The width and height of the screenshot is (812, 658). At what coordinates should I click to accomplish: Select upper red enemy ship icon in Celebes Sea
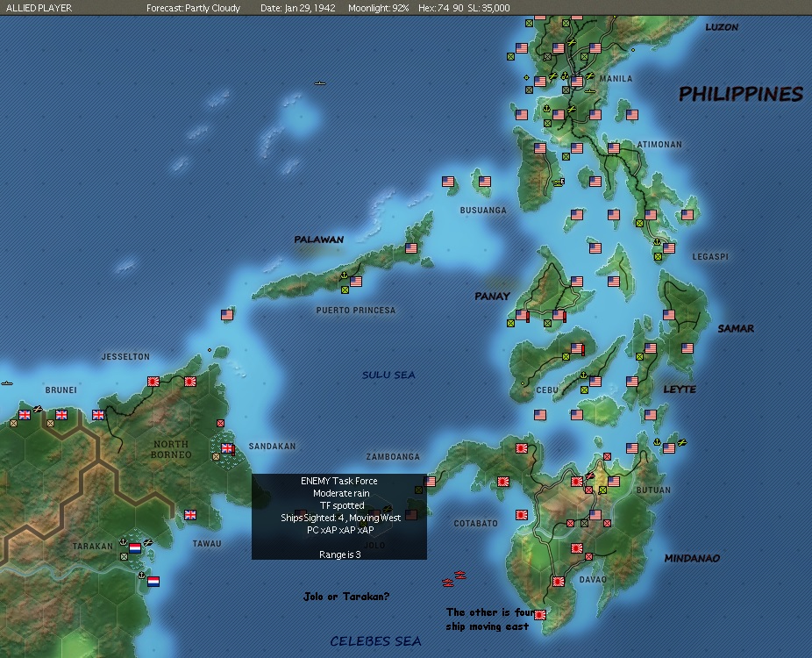pos(459,575)
